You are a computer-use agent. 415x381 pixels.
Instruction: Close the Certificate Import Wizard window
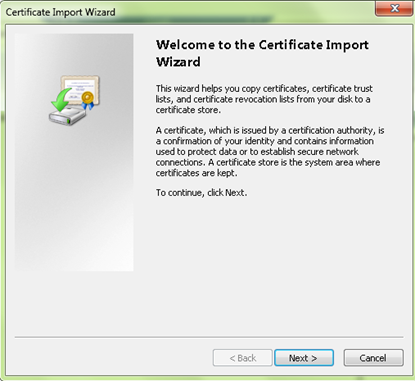(x=394, y=8)
